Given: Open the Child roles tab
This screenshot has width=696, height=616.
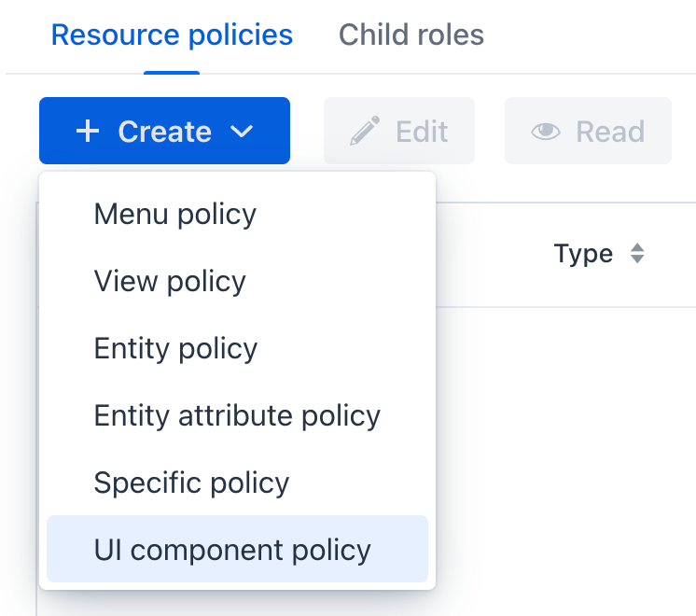Looking at the screenshot, I should coord(411,35).
